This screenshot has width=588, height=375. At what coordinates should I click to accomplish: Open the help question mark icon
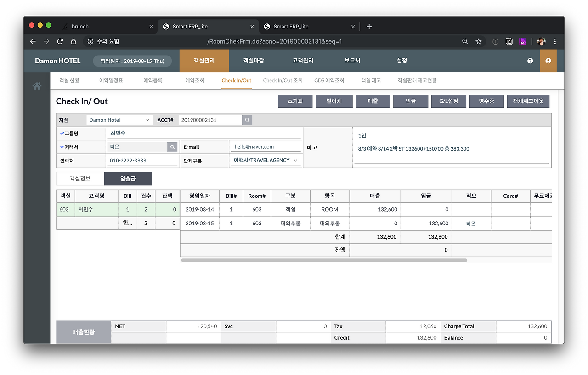[530, 61]
